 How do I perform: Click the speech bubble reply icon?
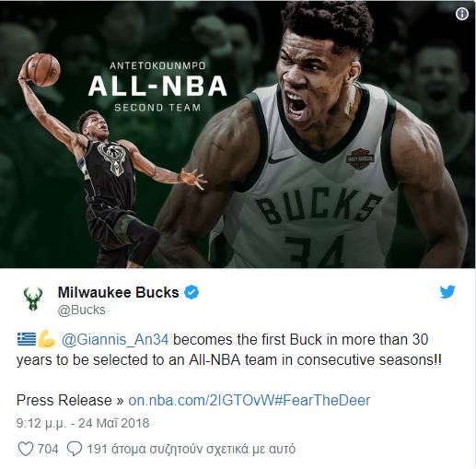75,449
